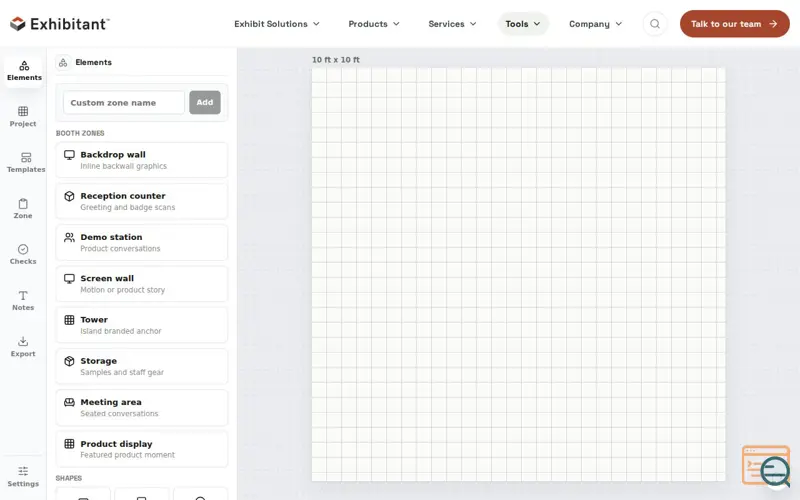Open the Project sidebar tab
Viewport: 800px width, 500px height.
point(23,117)
